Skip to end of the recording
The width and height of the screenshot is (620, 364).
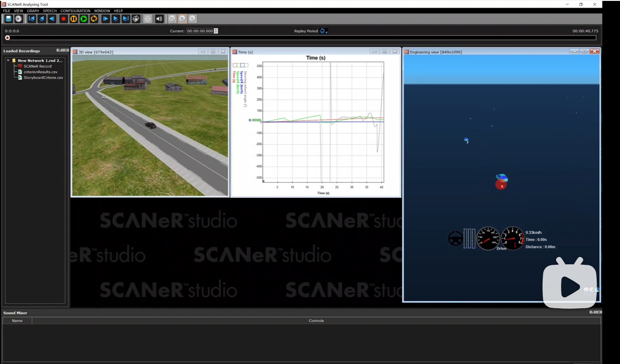(126, 19)
